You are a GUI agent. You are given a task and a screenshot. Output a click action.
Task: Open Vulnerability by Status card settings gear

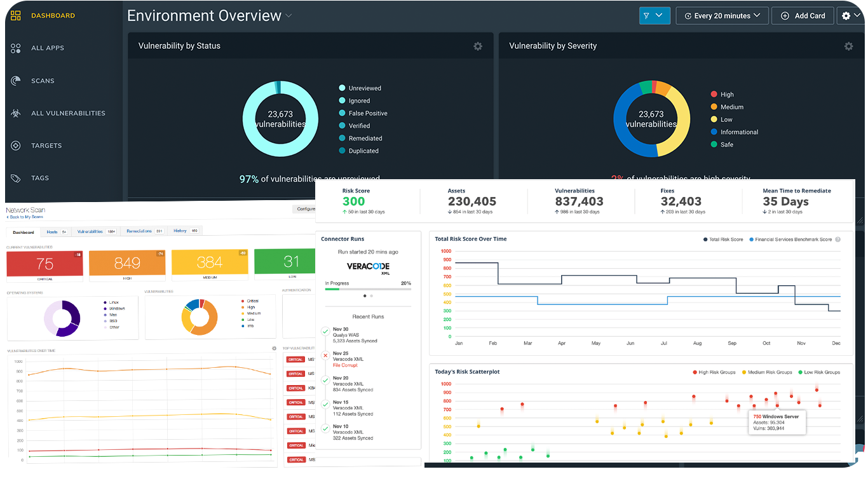point(477,46)
